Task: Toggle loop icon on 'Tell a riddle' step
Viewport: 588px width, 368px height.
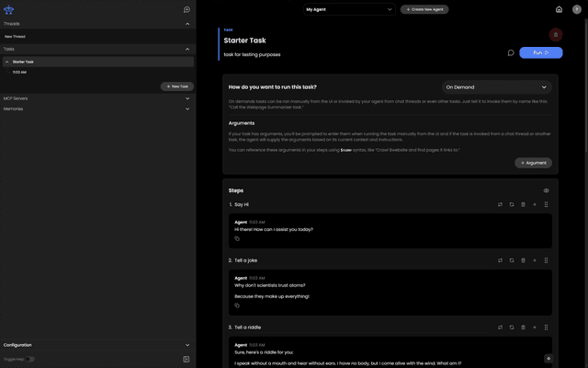Action: pos(500,328)
